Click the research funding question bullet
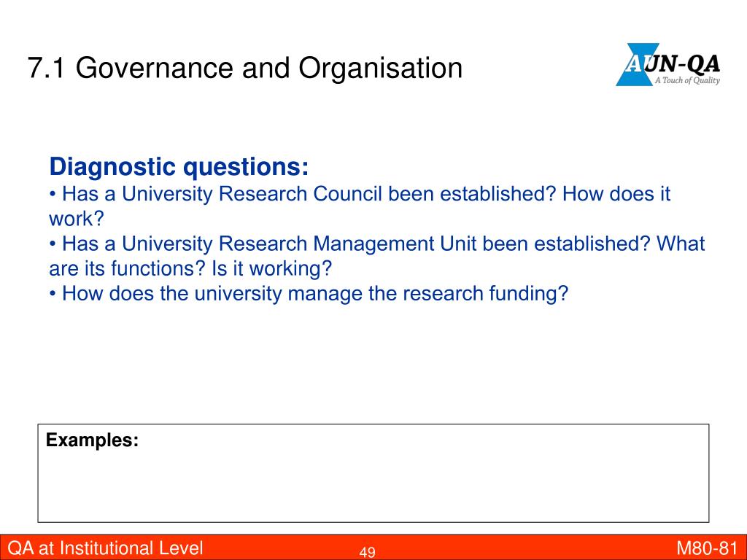The height and width of the screenshot is (560, 747). tap(309, 293)
